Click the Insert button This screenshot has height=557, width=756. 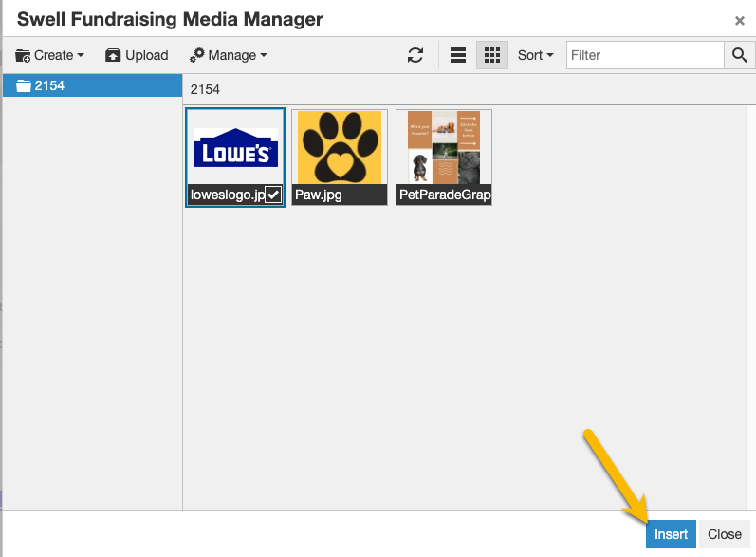671,534
